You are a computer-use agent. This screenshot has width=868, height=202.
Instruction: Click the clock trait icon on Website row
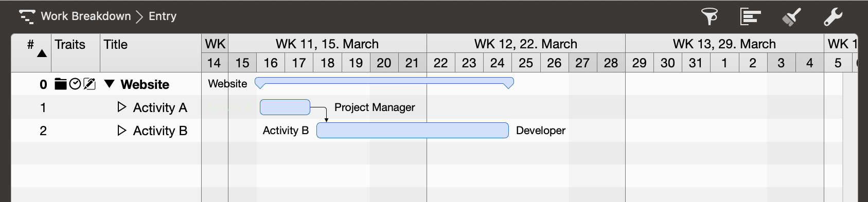coord(75,84)
